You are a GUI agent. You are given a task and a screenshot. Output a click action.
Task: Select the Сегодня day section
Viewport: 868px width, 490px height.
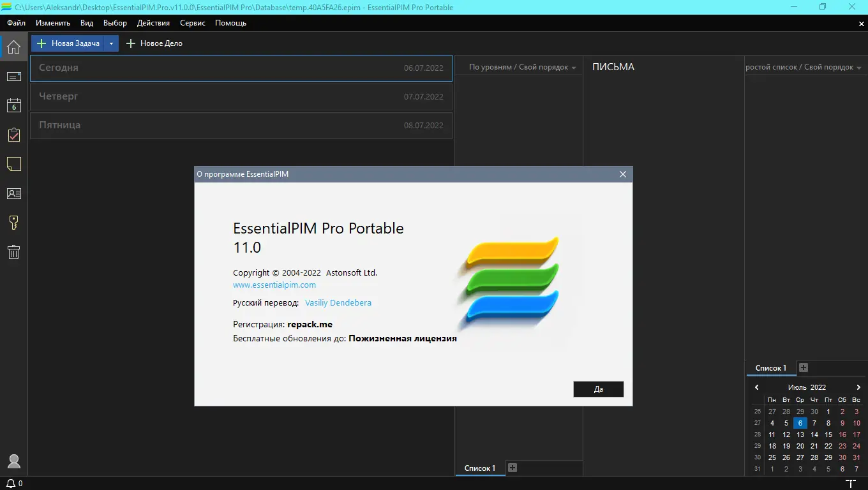click(241, 68)
